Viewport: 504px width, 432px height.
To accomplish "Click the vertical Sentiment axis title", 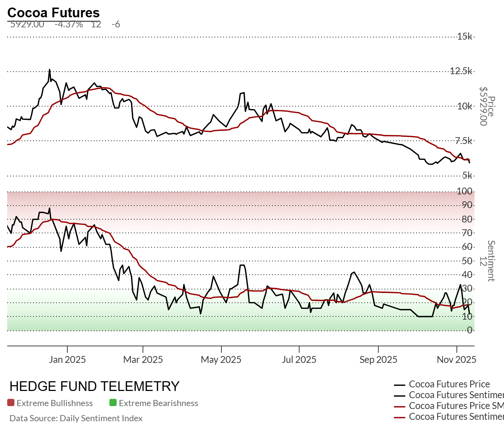I will coord(491,261).
